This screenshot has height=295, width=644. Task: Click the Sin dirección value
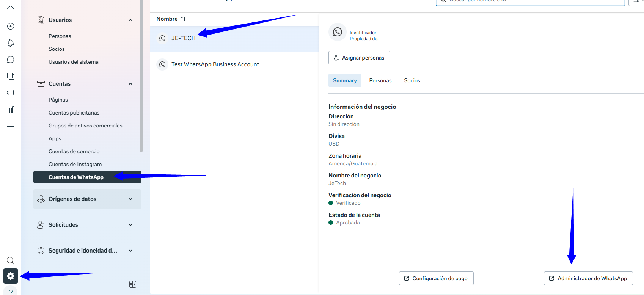[x=344, y=124]
